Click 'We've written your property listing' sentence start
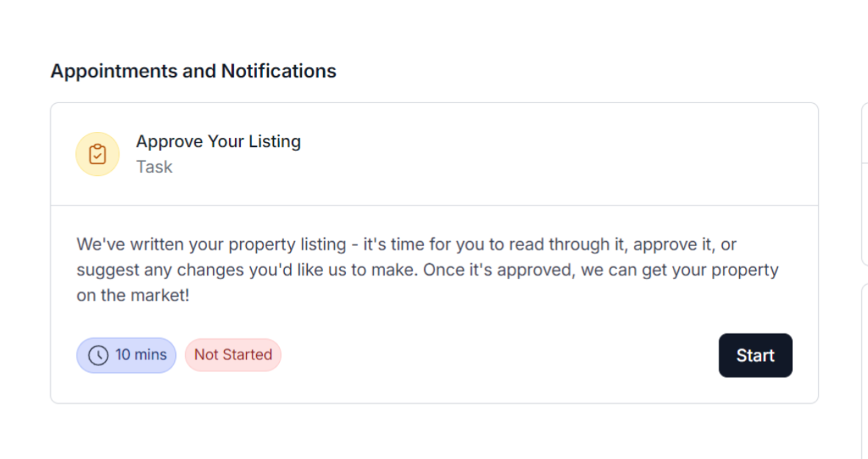 211,244
